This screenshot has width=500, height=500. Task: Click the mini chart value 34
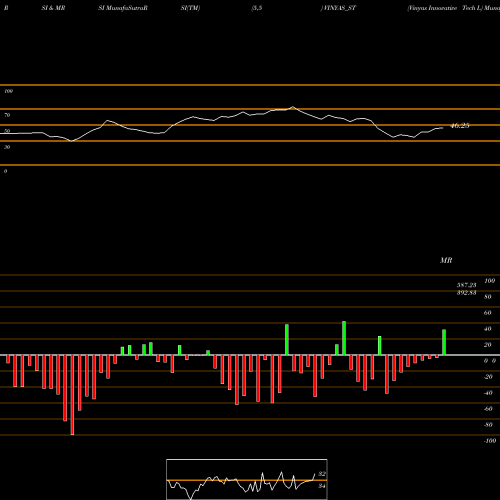(322, 486)
